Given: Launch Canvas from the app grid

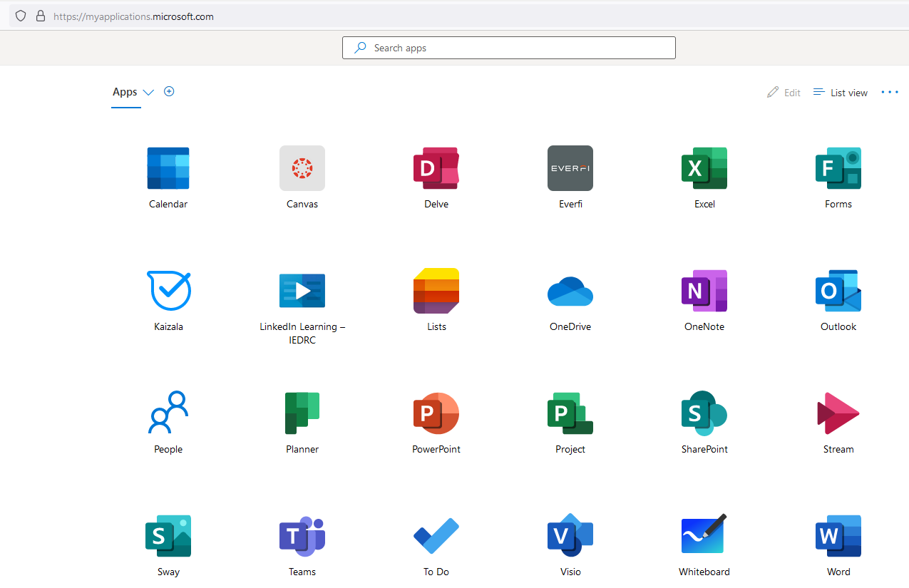Looking at the screenshot, I should 302,168.
